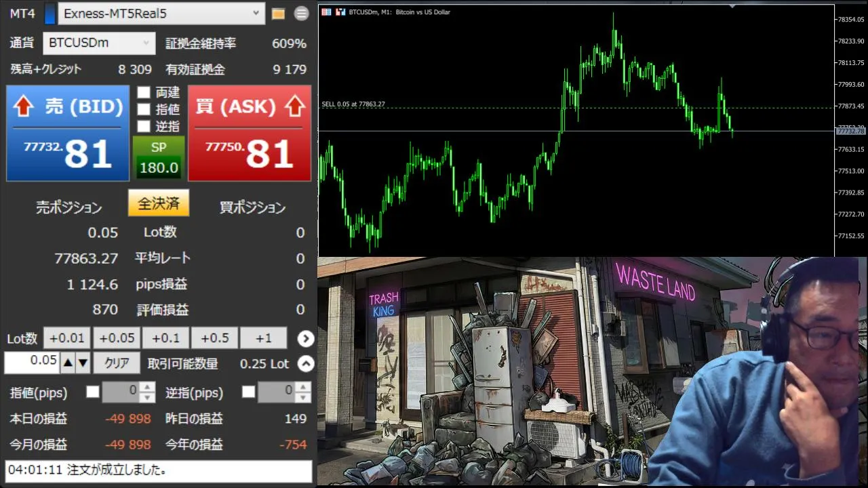The width and height of the screenshot is (868, 488).
Task: Click the 売 (BID) sell button
Action: click(68, 133)
